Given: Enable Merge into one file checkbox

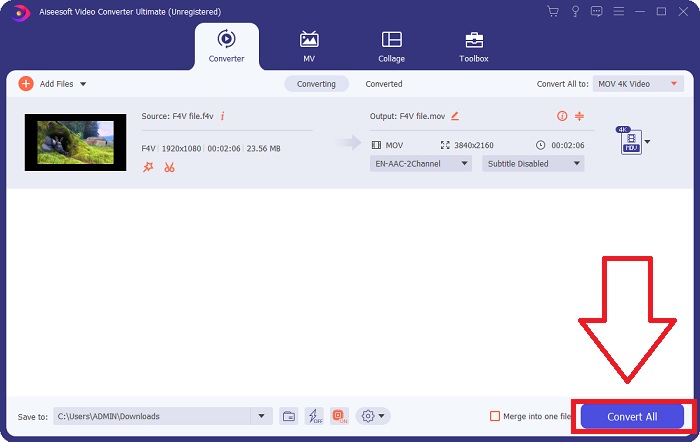Looking at the screenshot, I should click(x=495, y=416).
